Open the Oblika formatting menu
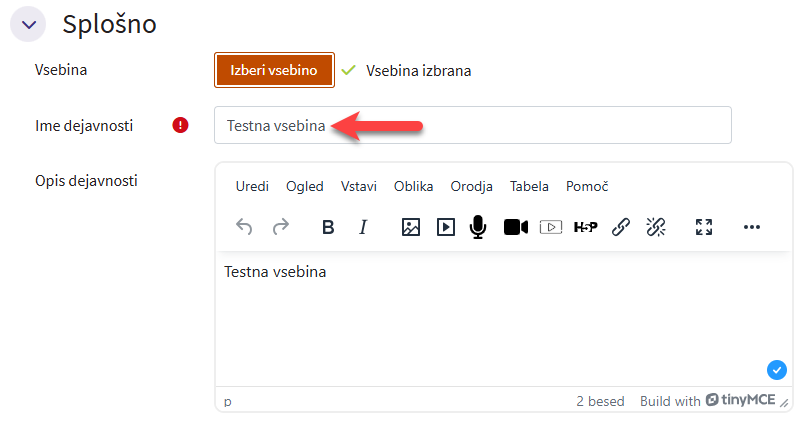 413,186
